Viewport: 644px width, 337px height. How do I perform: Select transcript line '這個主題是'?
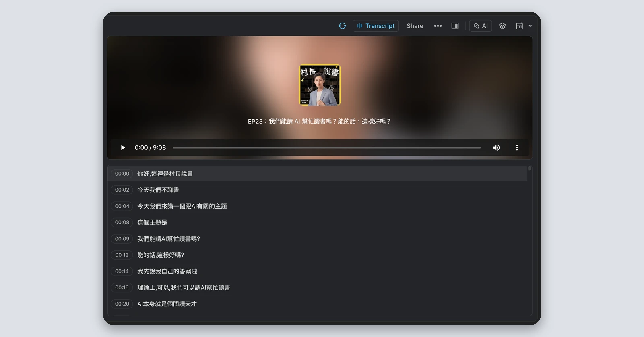point(152,222)
